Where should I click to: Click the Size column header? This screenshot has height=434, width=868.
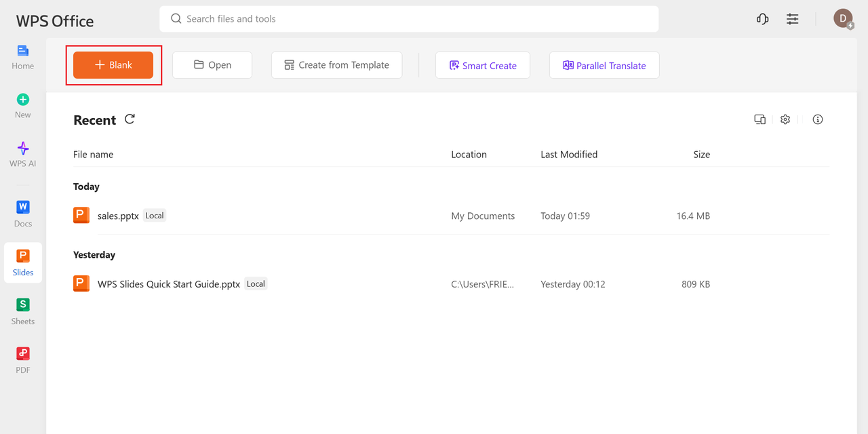point(702,155)
